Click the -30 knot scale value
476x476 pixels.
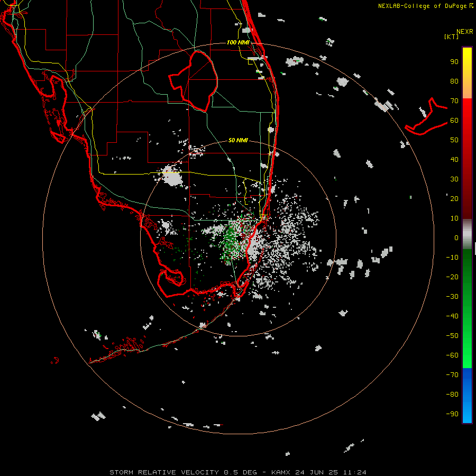point(452,297)
